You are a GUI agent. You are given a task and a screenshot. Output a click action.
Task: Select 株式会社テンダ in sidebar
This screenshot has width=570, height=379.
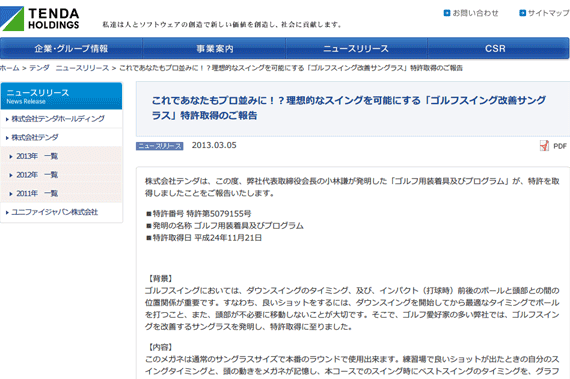point(35,137)
